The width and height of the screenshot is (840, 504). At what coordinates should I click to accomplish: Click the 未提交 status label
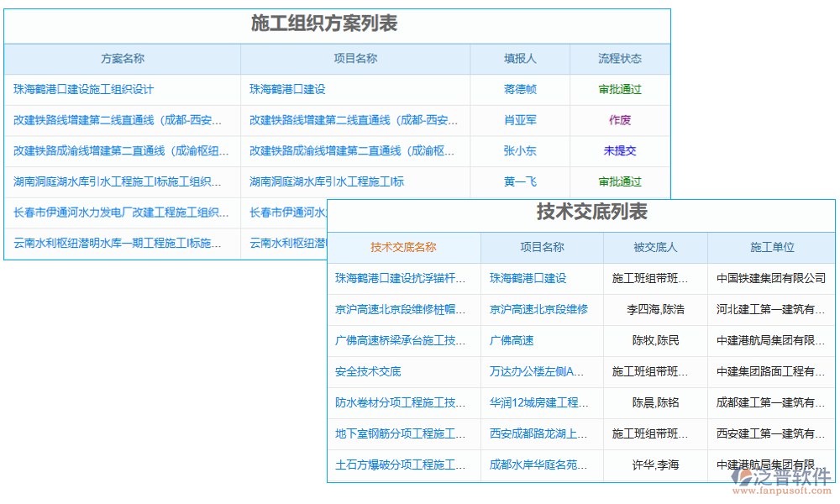pos(620,151)
